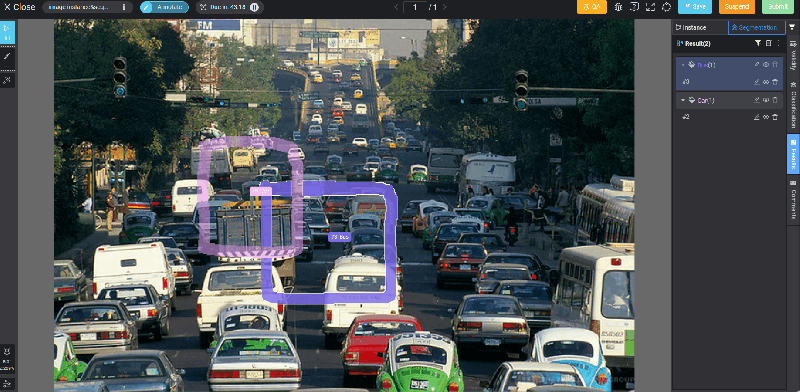Toggle visibility of the Bus class group
800x392 pixels.
click(x=766, y=65)
